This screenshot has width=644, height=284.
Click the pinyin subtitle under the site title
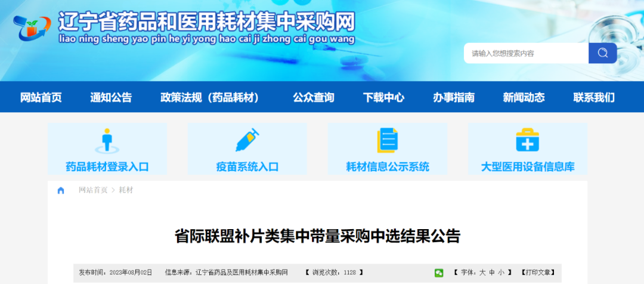coord(206,39)
